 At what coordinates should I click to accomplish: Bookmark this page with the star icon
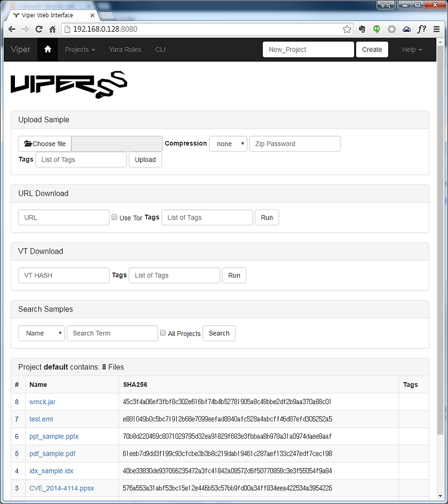click(347, 29)
